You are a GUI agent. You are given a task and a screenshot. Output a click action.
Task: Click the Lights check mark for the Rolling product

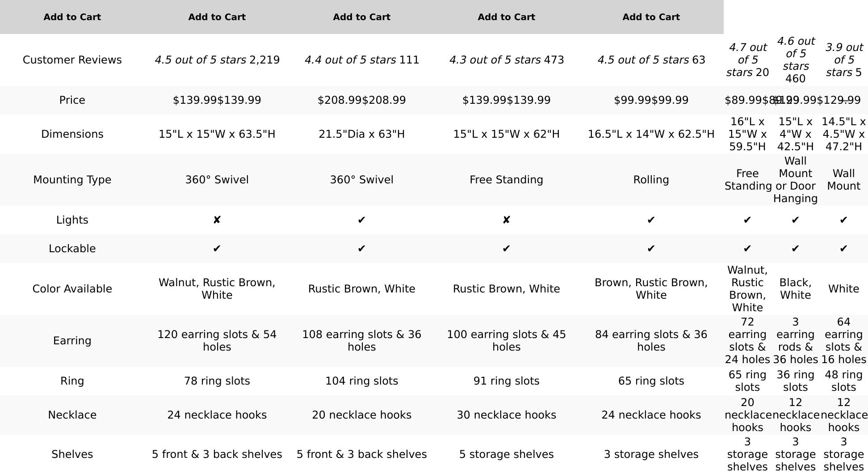click(651, 220)
